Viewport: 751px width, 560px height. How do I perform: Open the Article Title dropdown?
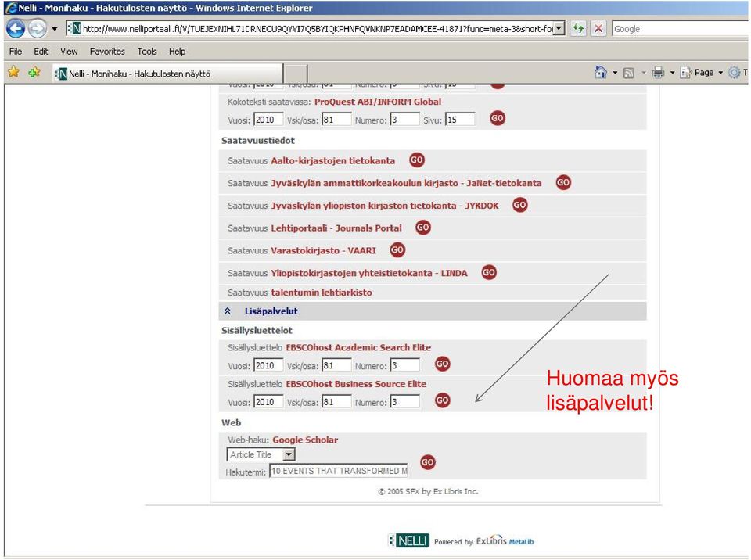261,454
